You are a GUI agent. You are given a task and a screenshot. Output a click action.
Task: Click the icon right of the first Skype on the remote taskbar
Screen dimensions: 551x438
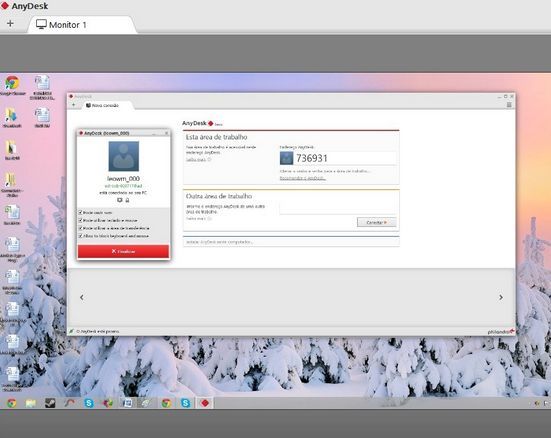point(108,403)
